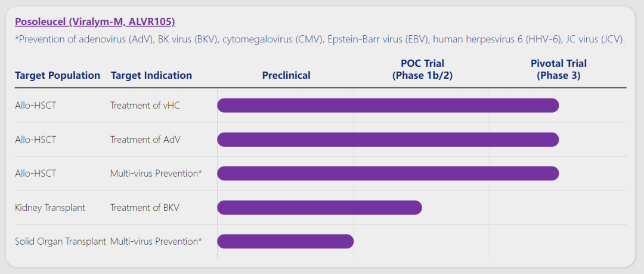644x274 pixels.
Task: Click Multi-virus Prevention* in the Solid Organ row
Action: [x=156, y=241]
